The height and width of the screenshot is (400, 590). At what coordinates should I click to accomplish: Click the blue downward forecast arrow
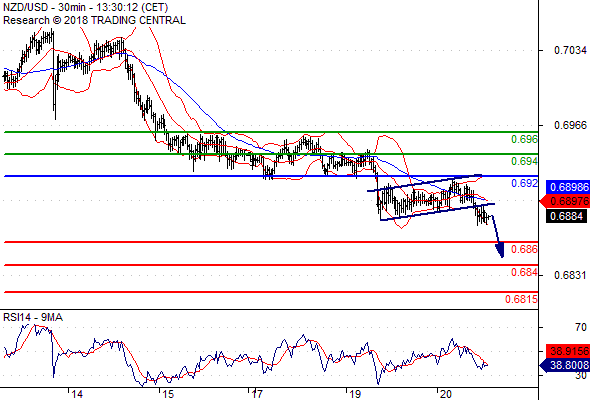497,236
